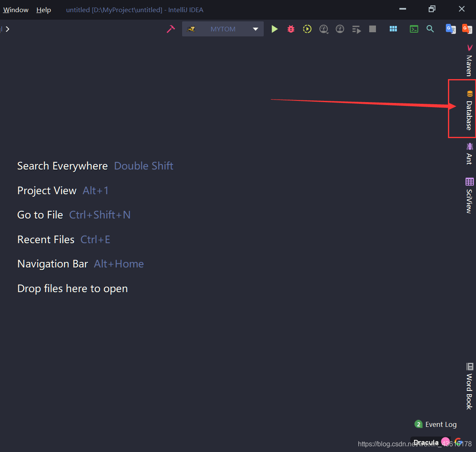
Task: Minimize the IntelliJ IDEA window
Action: pyautogui.click(x=403, y=9)
